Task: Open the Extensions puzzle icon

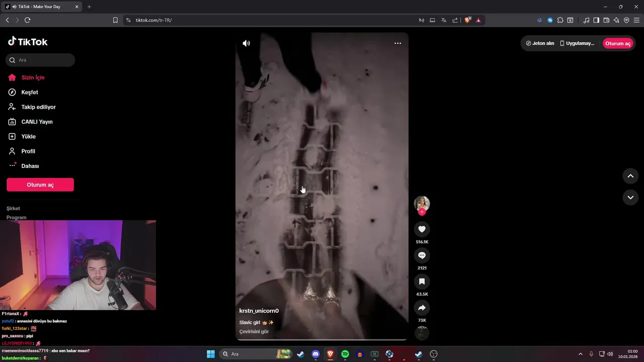Action: pos(560,20)
